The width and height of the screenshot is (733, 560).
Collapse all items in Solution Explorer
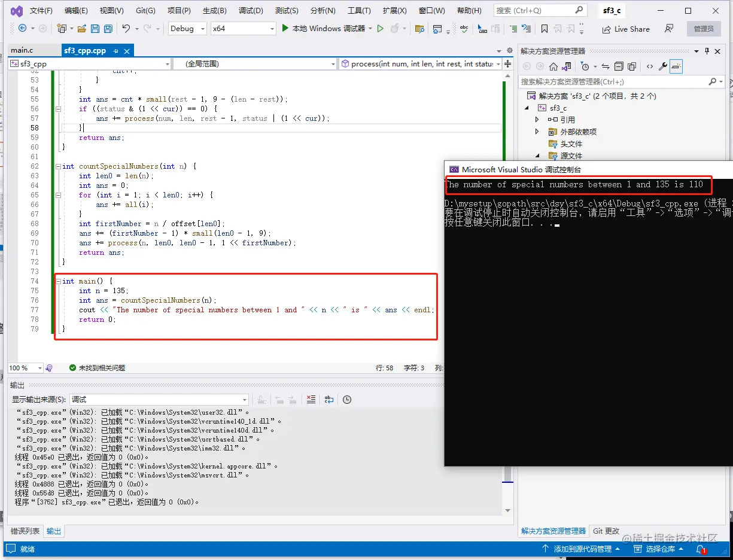coord(619,66)
